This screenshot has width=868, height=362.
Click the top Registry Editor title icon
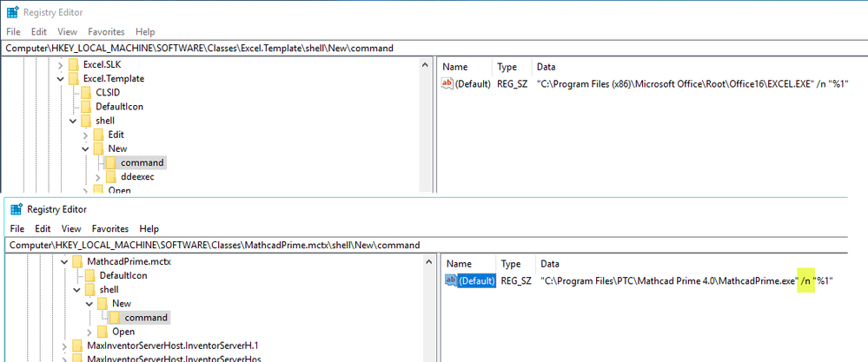[11, 12]
